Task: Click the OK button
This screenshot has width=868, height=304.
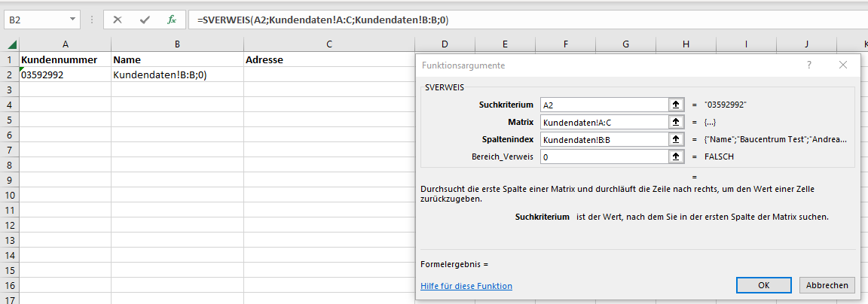Action: coord(764,285)
